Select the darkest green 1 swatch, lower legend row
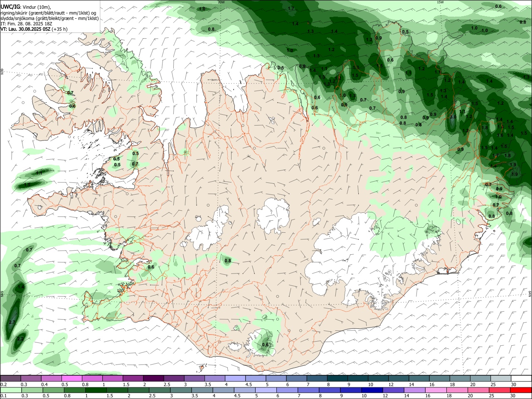Viewport: 532px width, 399px height. (x=96, y=390)
